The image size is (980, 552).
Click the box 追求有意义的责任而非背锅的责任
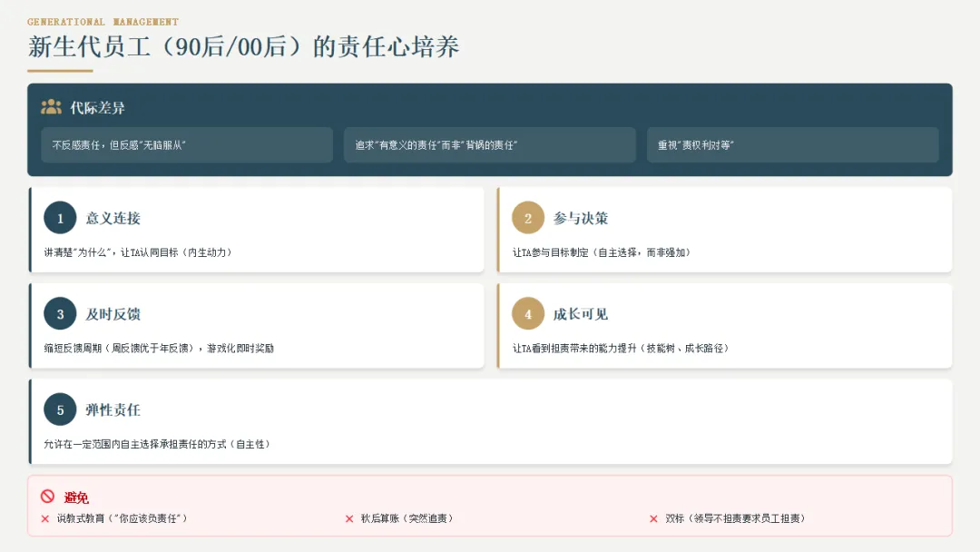(490, 145)
